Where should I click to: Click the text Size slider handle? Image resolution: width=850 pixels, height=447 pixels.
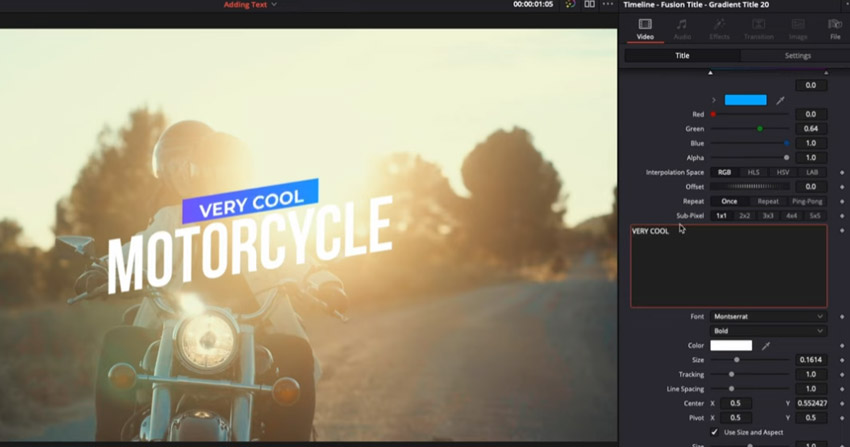point(736,360)
